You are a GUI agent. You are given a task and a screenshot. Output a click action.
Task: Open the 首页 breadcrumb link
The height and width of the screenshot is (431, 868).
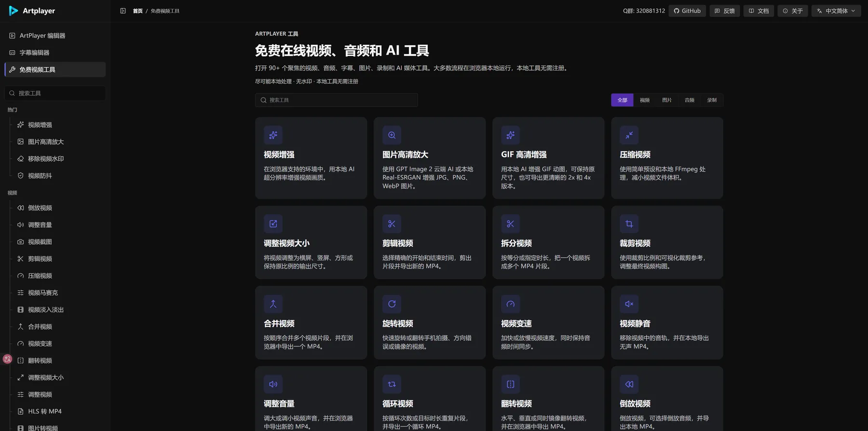point(138,11)
